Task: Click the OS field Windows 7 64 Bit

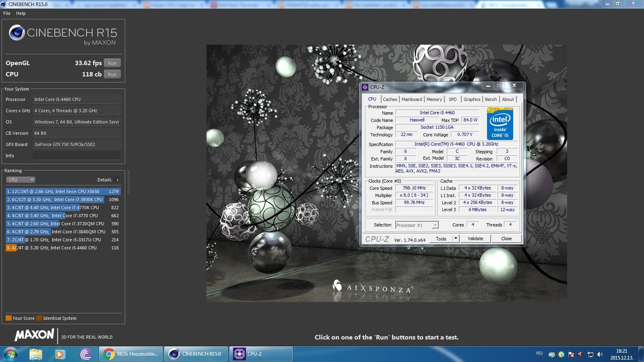Action: 76,122
